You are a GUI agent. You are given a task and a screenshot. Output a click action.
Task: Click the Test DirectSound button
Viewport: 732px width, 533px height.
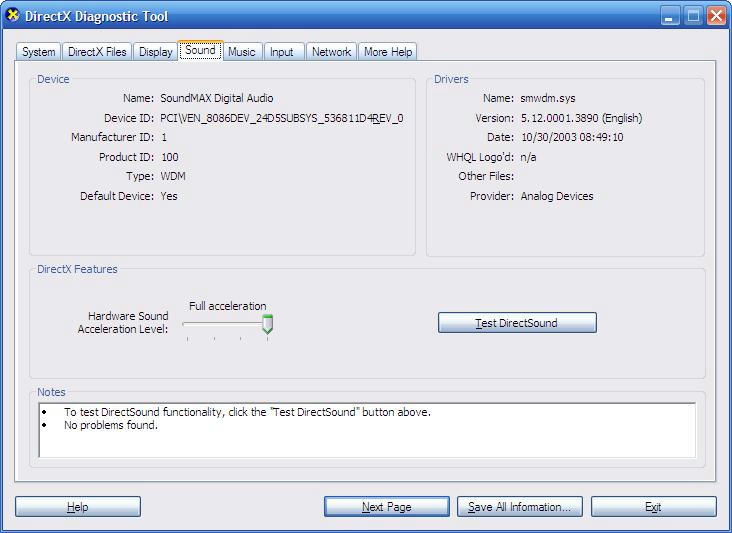tap(517, 323)
